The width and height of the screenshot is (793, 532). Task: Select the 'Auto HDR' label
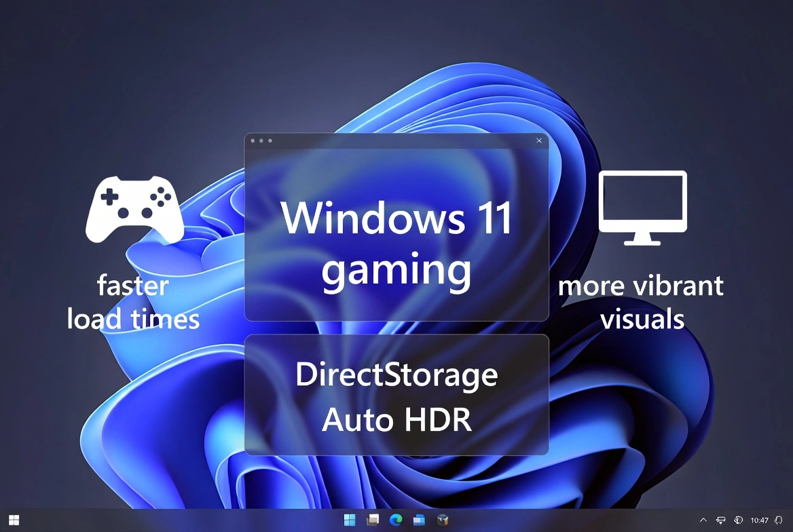coord(397,419)
